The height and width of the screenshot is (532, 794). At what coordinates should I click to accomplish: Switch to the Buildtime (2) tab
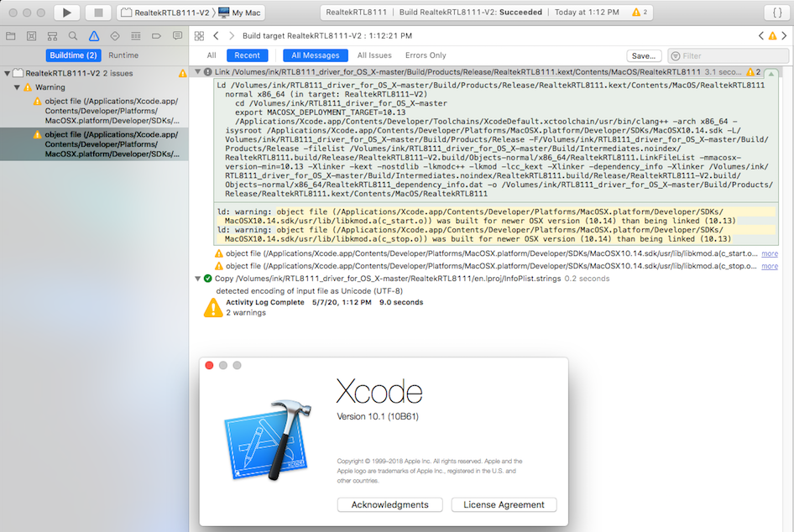[73, 55]
